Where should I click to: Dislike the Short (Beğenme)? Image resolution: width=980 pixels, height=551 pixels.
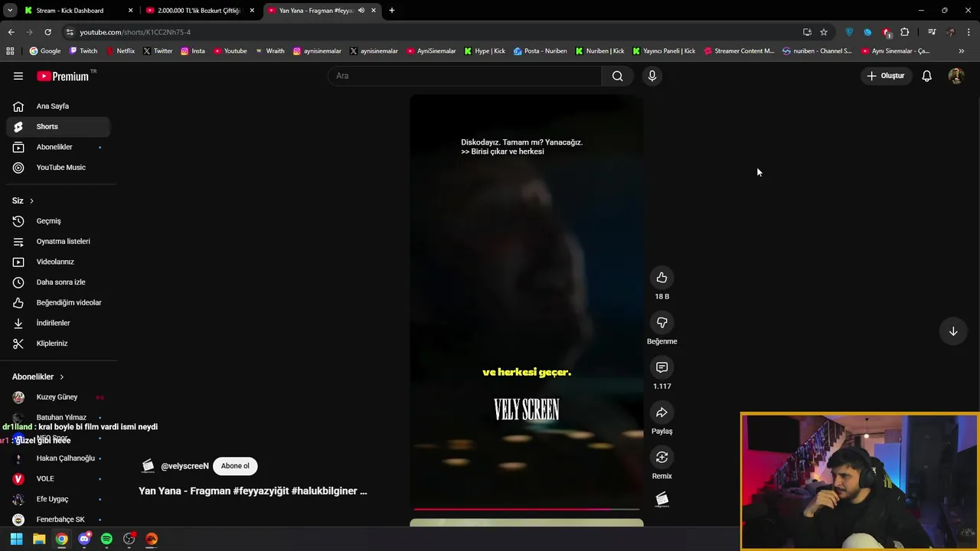(661, 322)
